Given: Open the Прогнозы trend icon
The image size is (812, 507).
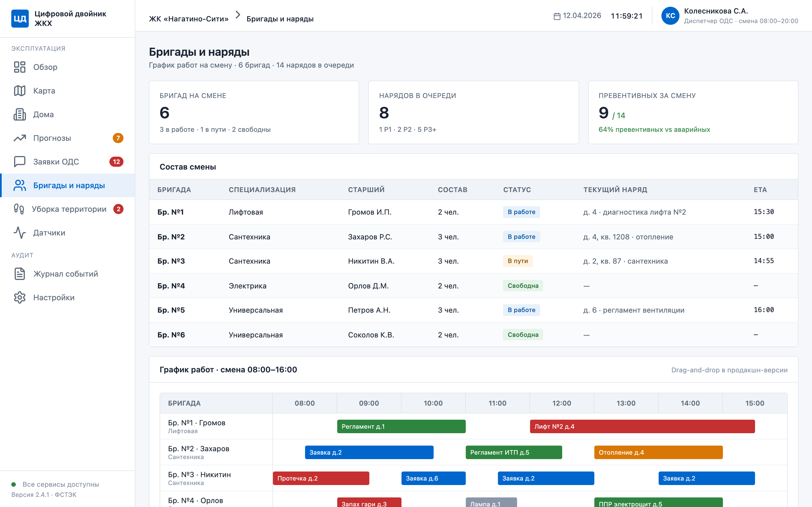Looking at the screenshot, I should tap(19, 138).
